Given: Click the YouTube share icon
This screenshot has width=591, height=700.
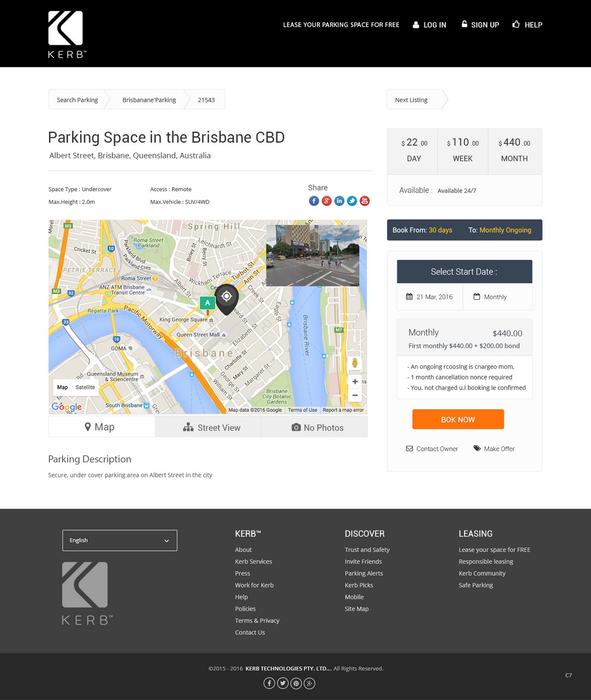Looking at the screenshot, I should (x=365, y=201).
